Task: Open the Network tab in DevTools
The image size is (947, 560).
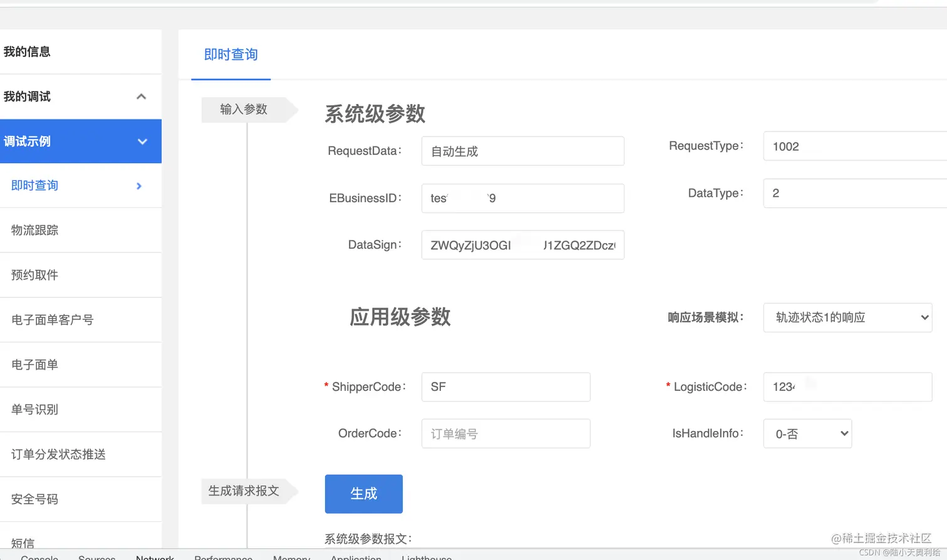Action: click(x=155, y=557)
